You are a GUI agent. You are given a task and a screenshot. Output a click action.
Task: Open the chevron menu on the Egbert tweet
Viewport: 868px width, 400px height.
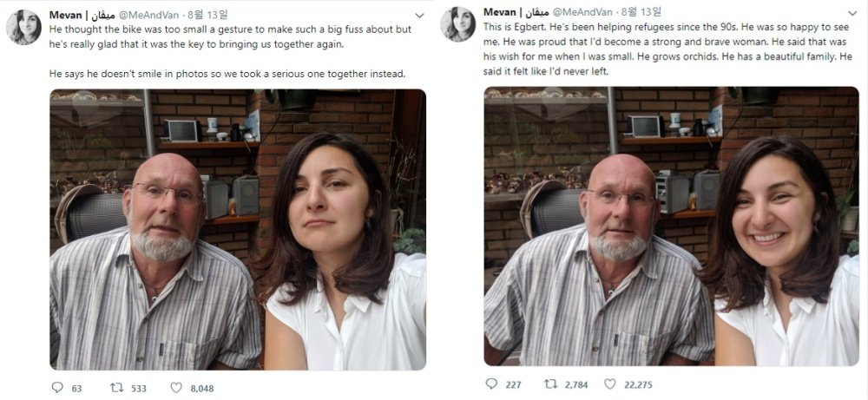[853, 12]
